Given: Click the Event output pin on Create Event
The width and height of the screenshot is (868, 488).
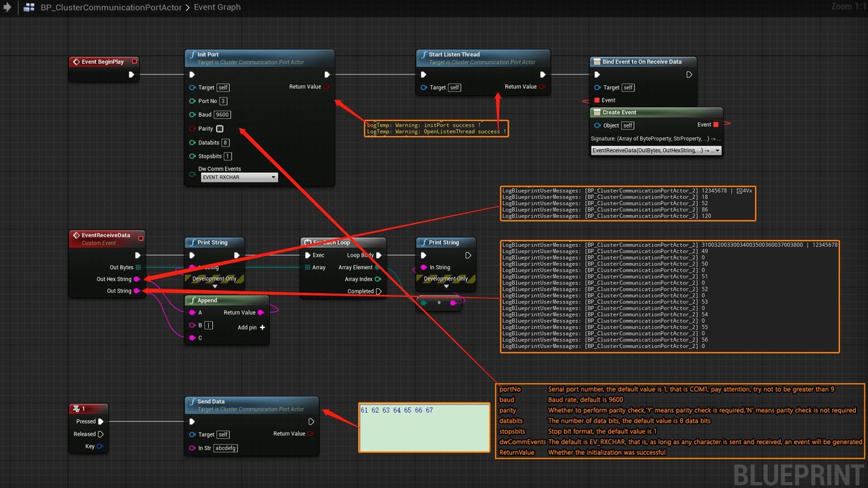Looking at the screenshot, I should pyautogui.click(x=715, y=125).
